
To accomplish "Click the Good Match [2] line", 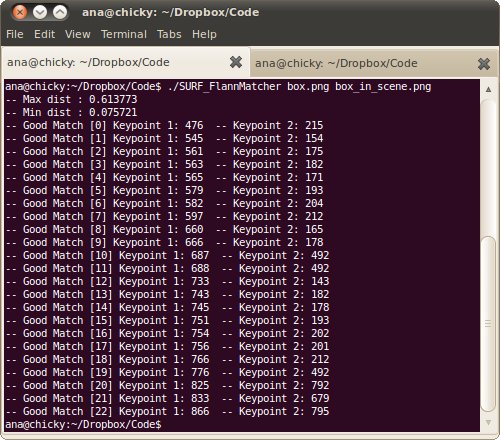I will pyautogui.click(x=164, y=151).
